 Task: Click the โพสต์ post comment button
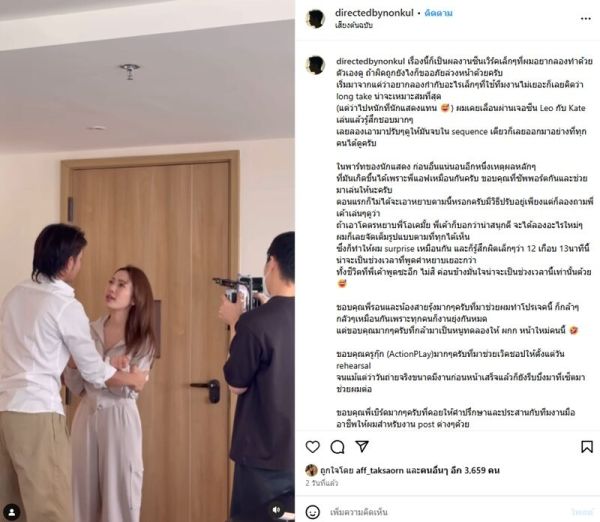pyautogui.click(x=582, y=512)
